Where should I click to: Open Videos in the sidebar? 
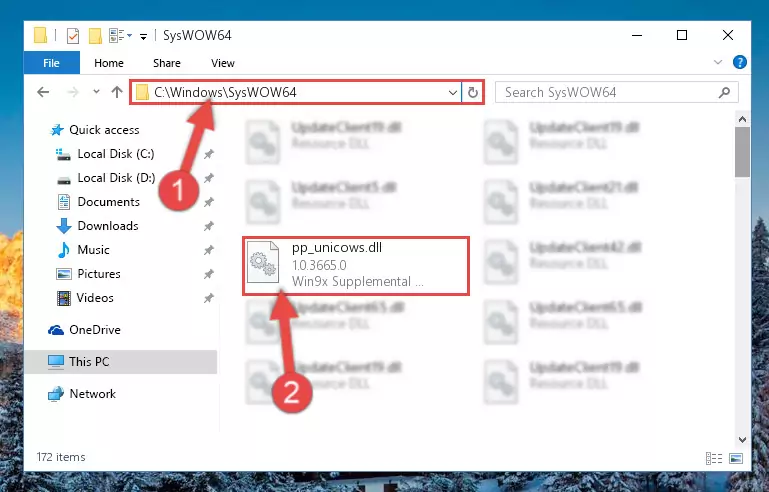coord(95,298)
